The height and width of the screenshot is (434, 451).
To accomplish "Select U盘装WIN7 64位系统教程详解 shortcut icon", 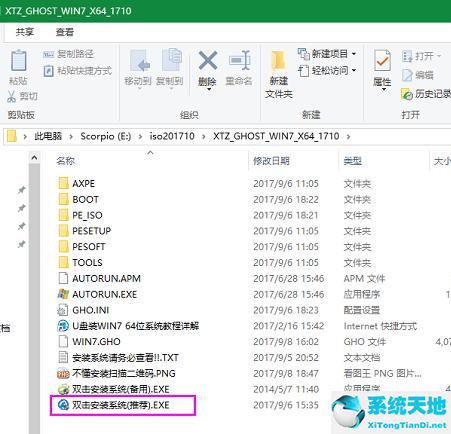I will tap(63, 326).
